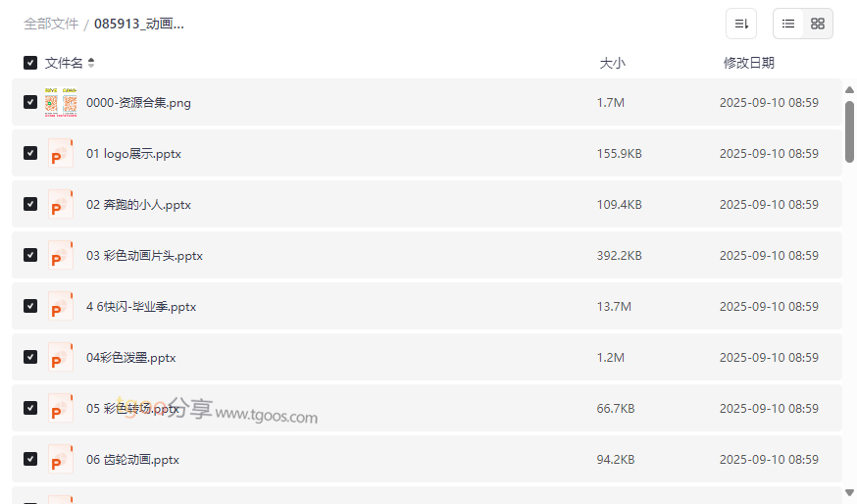Screen dimensions: 857x504
Task: Uncheck the 0000-资源合集.png file checkbox
Action: [30, 102]
